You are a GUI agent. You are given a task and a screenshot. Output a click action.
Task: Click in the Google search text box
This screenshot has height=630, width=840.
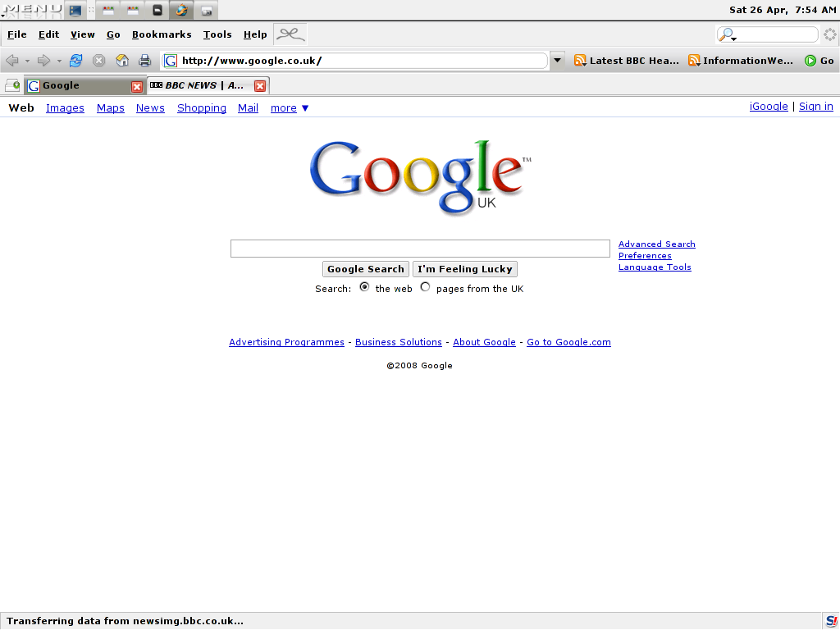point(420,249)
